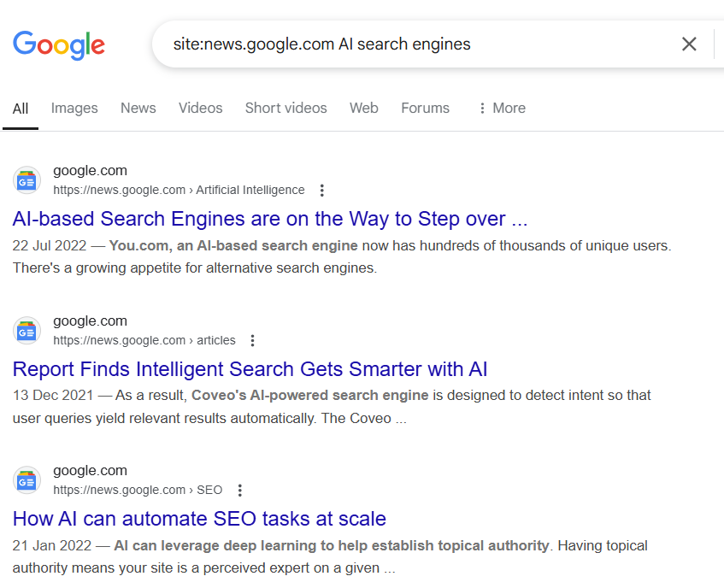Select the Forums search filter
The image size is (724, 588).
(x=425, y=108)
